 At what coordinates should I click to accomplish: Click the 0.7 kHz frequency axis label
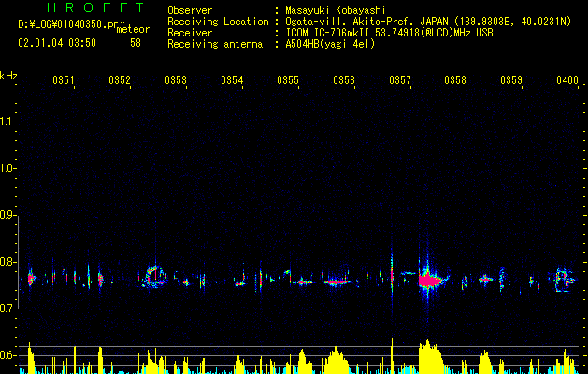(8, 309)
